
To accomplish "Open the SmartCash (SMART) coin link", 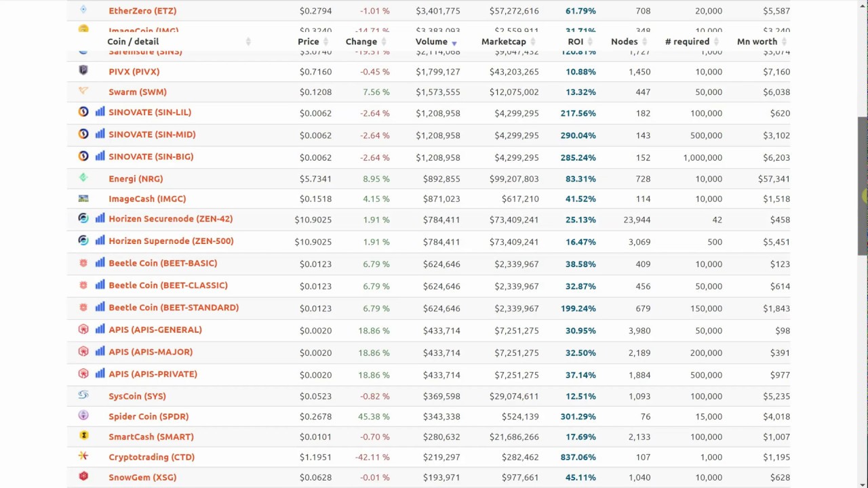I will pyautogui.click(x=151, y=436).
